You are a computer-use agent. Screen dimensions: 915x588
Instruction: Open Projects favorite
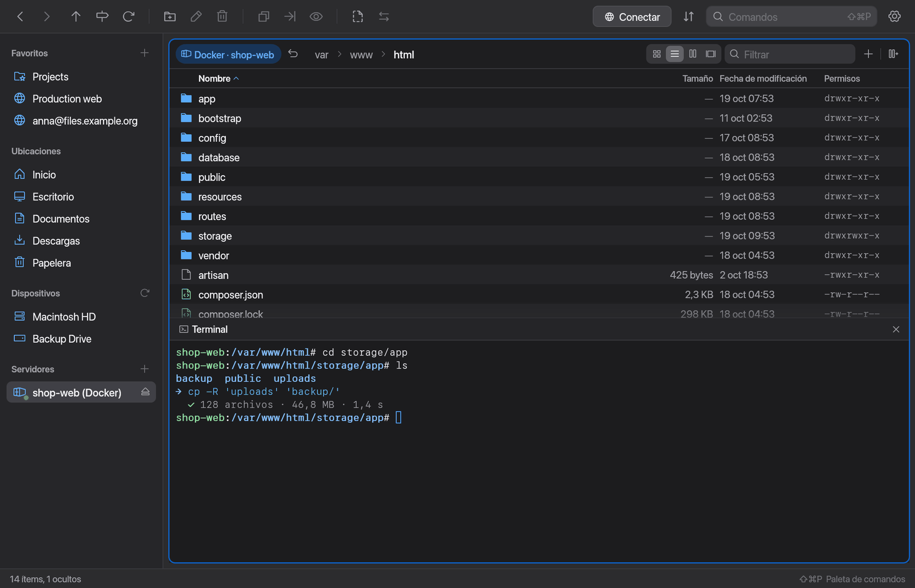coord(81,77)
